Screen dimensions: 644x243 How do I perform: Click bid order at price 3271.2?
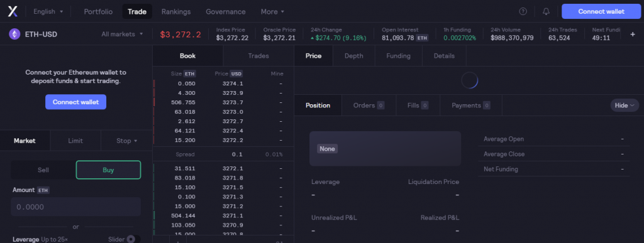(223, 206)
